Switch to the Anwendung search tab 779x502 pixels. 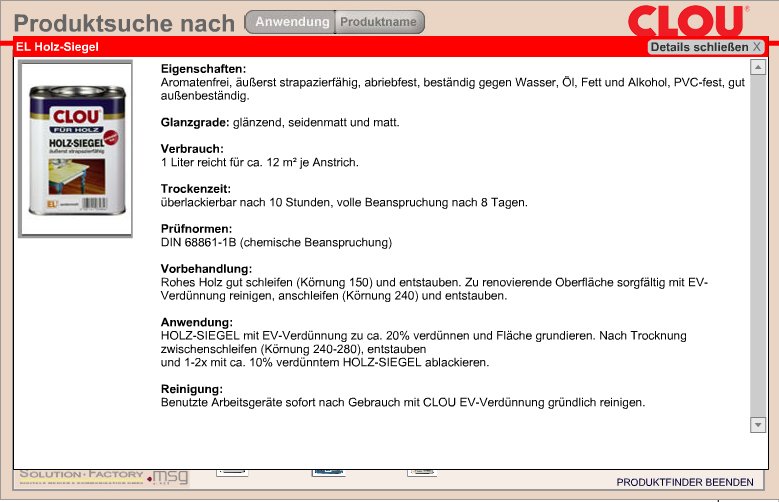click(x=291, y=22)
